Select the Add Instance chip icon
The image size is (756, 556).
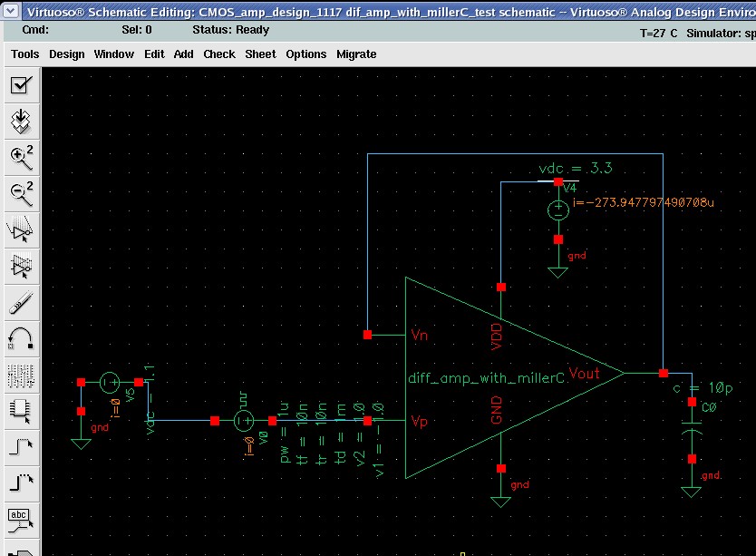21,410
